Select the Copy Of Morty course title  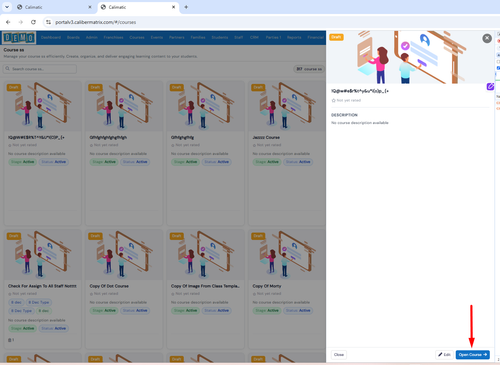pyautogui.click(x=267, y=286)
